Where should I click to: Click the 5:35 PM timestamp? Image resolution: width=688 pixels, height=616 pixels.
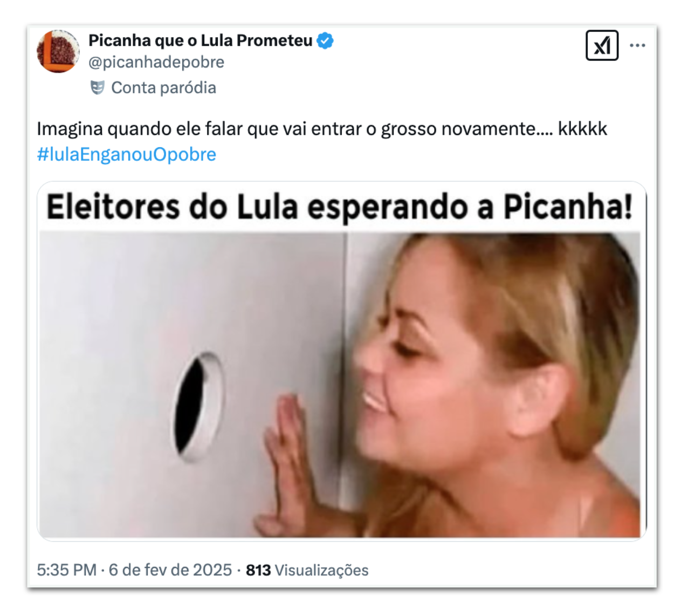point(67,570)
